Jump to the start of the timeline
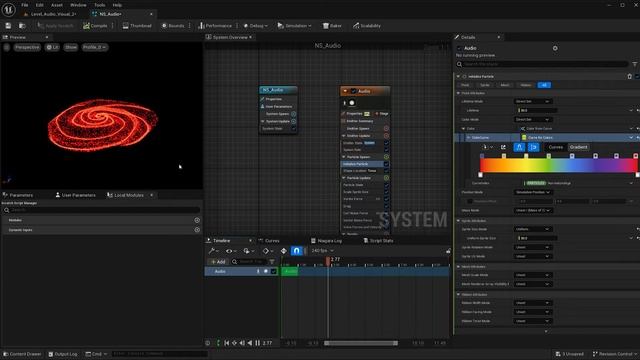 pyautogui.click(x=227, y=343)
